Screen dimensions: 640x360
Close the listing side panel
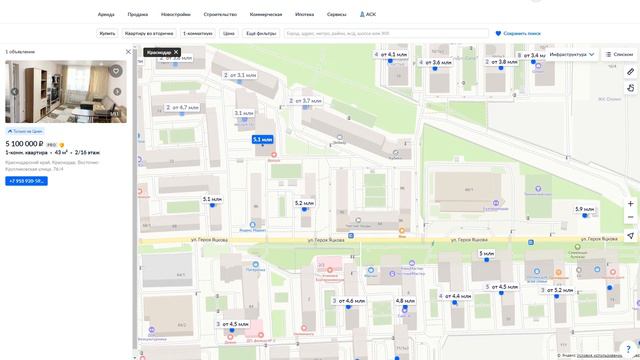click(128, 52)
